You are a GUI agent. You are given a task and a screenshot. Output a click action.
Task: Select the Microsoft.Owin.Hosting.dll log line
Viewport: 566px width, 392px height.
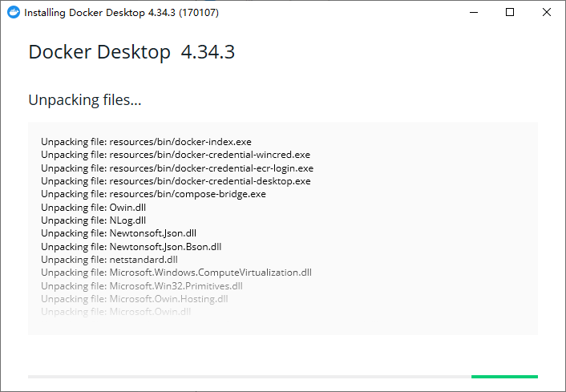click(x=134, y=299)
